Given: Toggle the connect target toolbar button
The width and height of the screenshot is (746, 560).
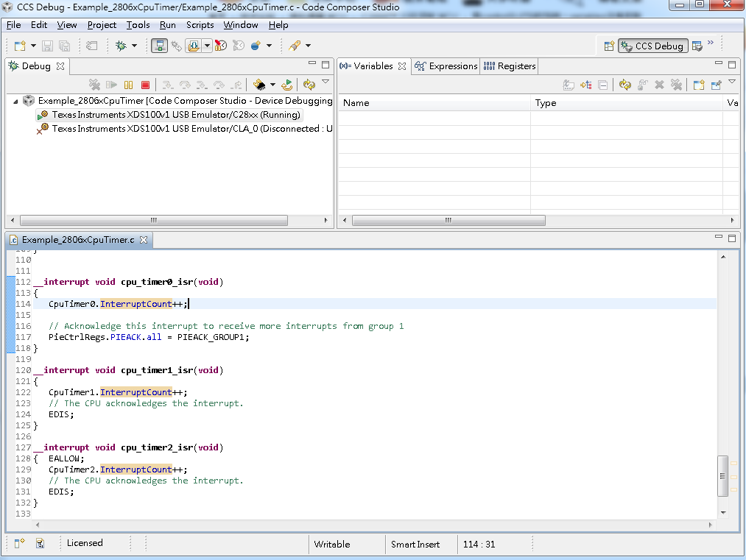Looking at the screenshot, I should 159,46.
